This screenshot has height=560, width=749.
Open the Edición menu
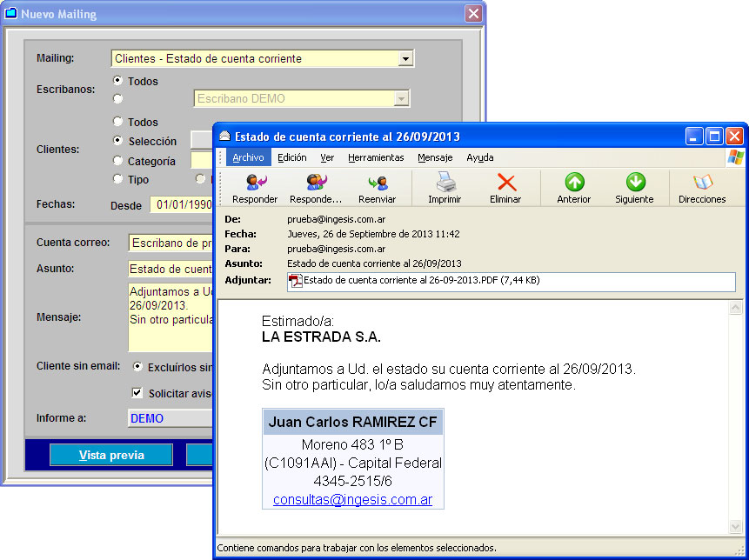292,157
